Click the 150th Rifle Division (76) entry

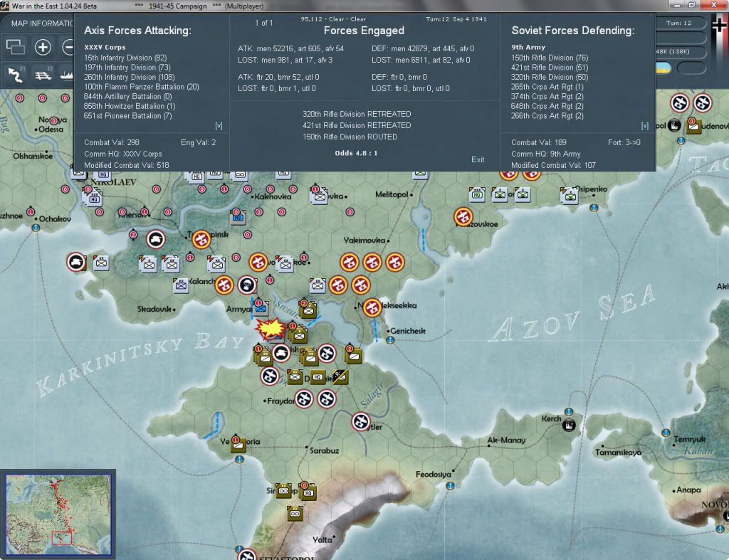click(550, 58)
